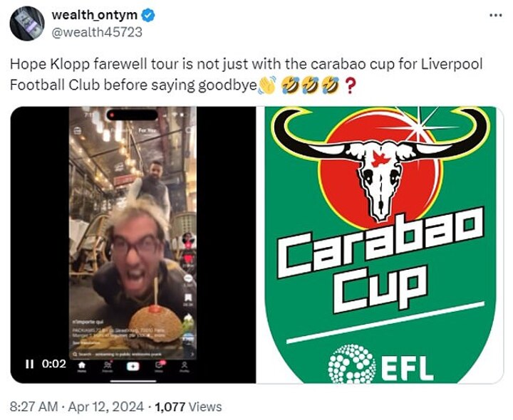The width and height of the screenshot is (513, 420).
Task: Open the wealth_ontym display name link
Action: coord(95,15)
